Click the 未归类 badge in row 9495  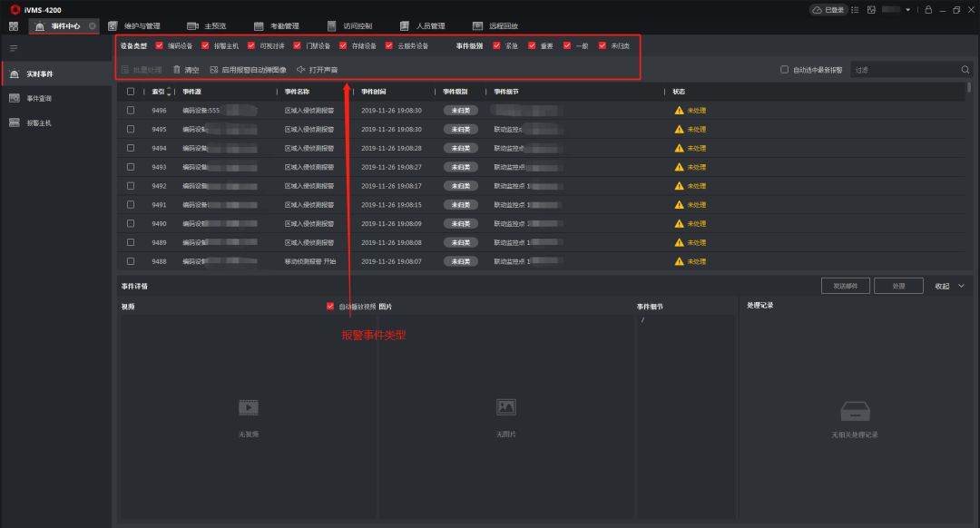tap(461, 130)
